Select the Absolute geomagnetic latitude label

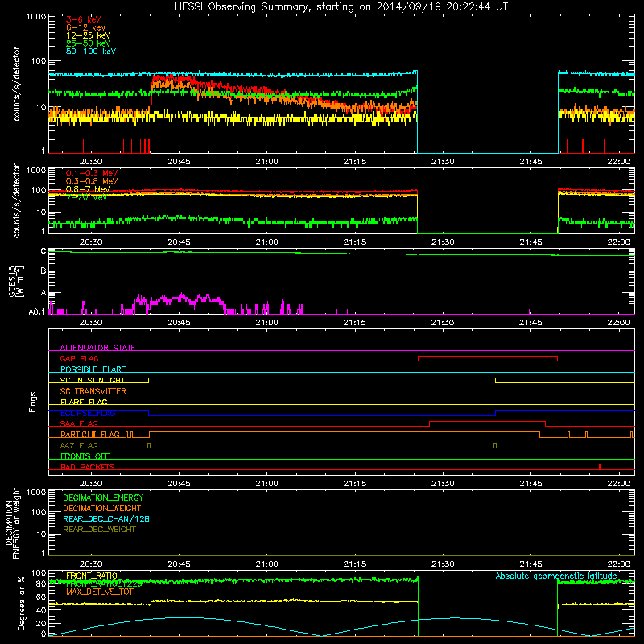pyautogui.click(x=556, y=576)
